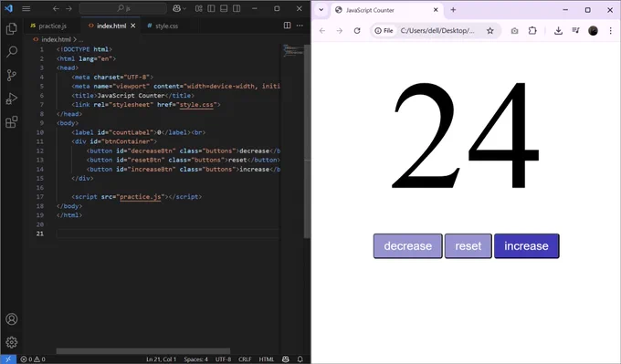Bookmark this page with star icon
Image resolution: width=621 pixels, height=364 pixels.
(x=490, y=31)
